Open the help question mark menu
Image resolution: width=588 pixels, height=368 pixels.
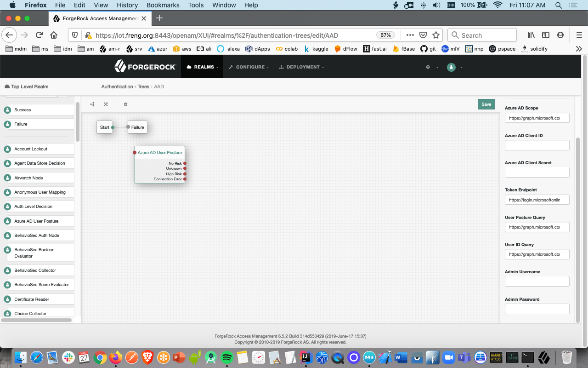428,67
